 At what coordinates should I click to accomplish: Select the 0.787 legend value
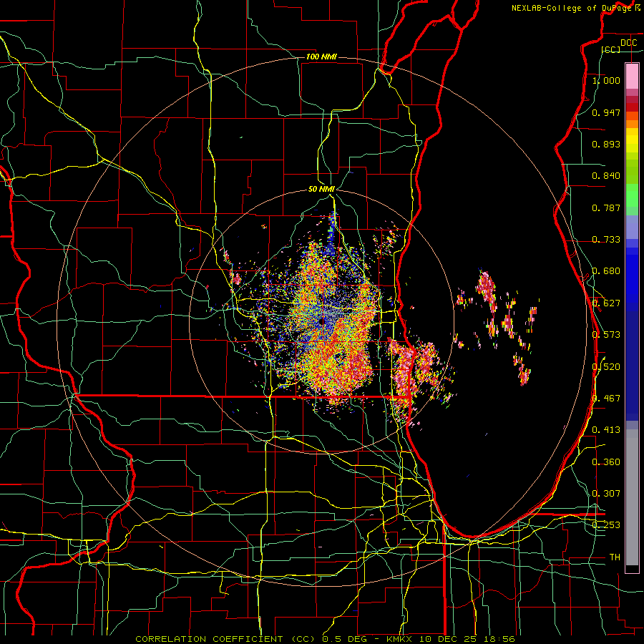pos(606,208)
